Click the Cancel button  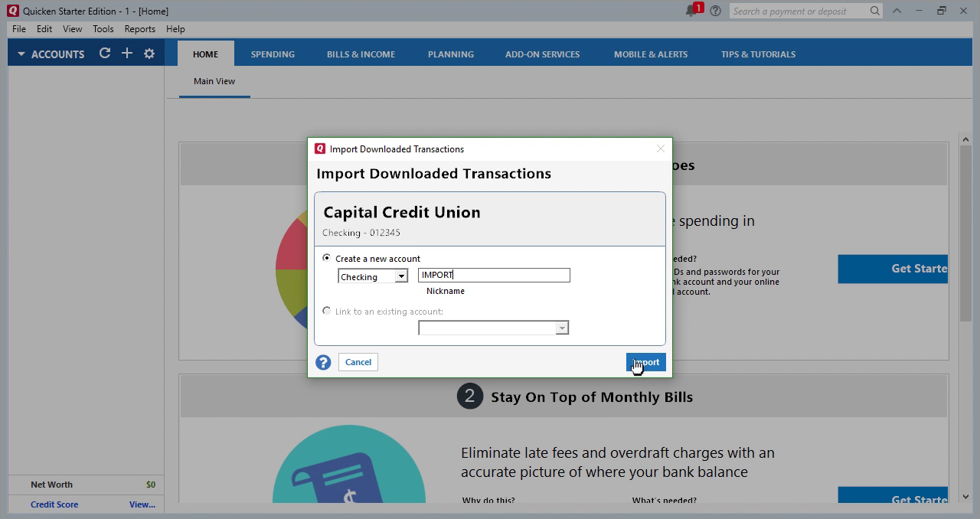pos(358,362)
